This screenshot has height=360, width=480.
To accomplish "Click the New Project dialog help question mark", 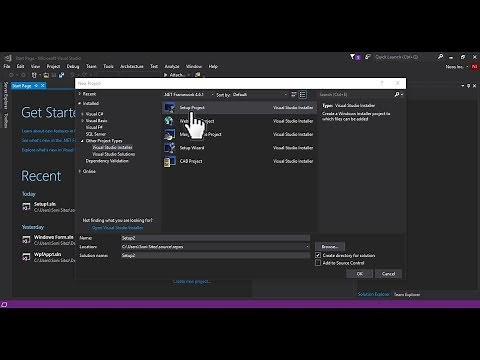I will pyautogui.click(x=382, y=83).
